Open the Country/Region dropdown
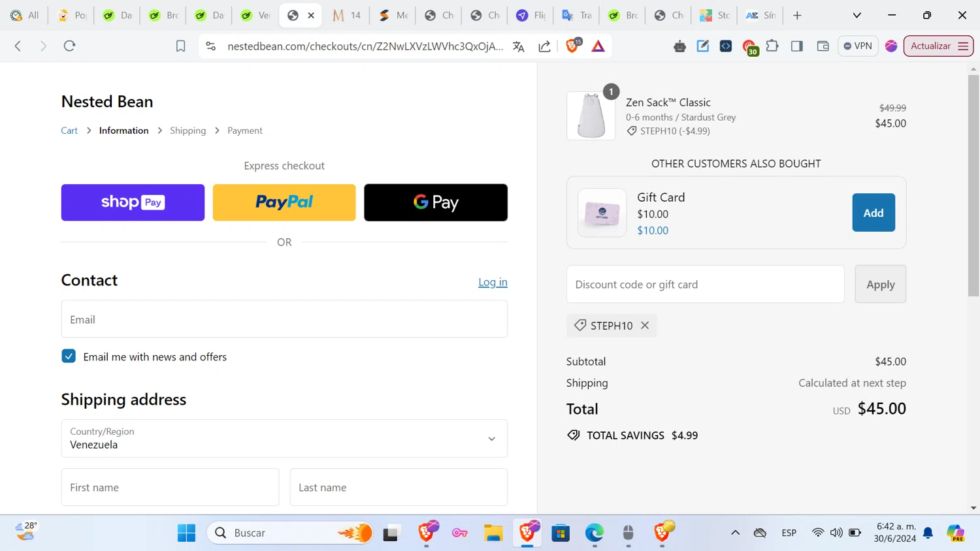The image size is (980, 551). click(284, 438)
